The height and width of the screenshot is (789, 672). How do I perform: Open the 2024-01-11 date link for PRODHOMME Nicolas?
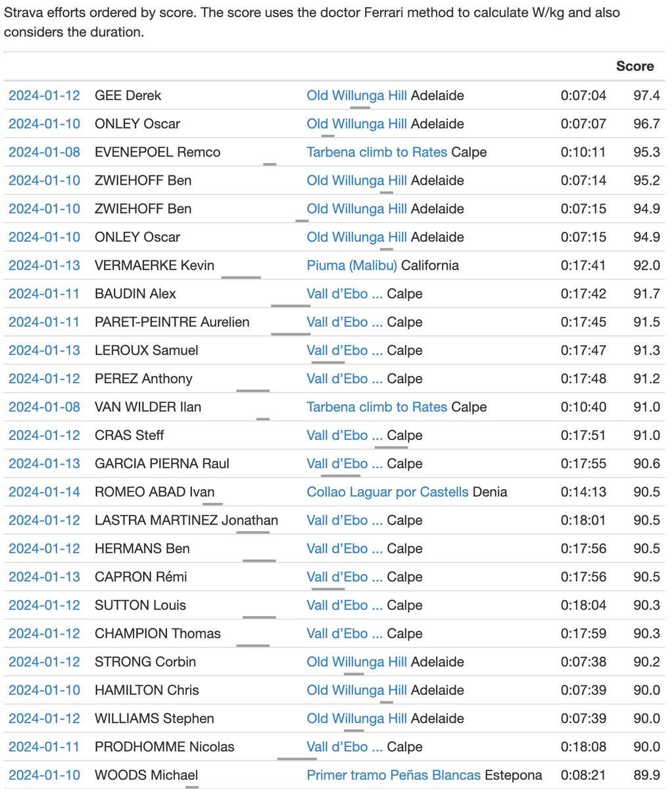[44, 746]
